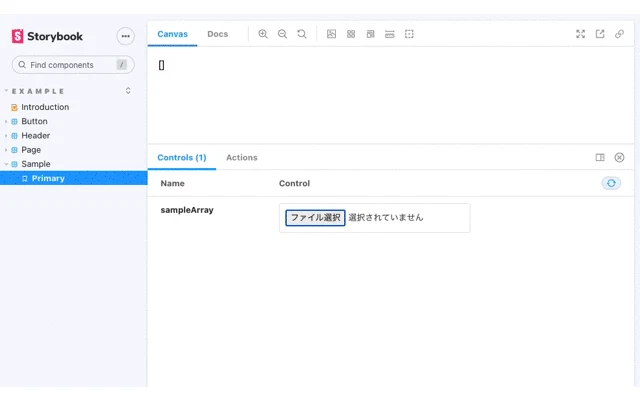The width and height of the screenshot is (640, 400).
Task: Click the 選択されていません file status text
Action: click(386, 218)
